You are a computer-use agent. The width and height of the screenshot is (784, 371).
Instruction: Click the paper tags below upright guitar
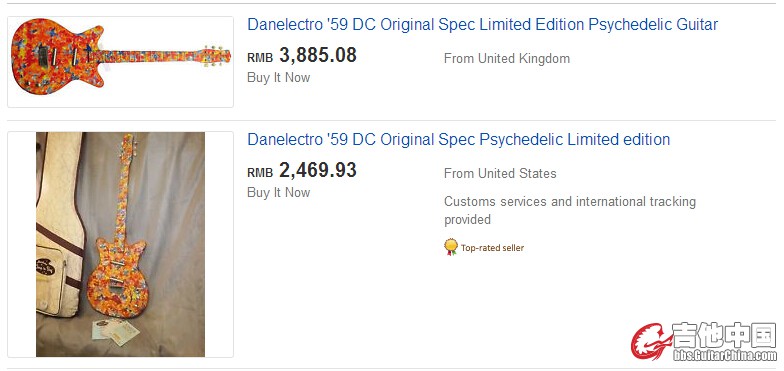coord(115,331)
